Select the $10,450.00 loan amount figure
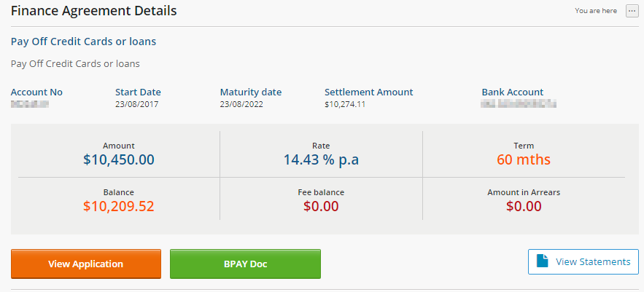The height and width of the screenshot is (292, 644). (119, 159)
